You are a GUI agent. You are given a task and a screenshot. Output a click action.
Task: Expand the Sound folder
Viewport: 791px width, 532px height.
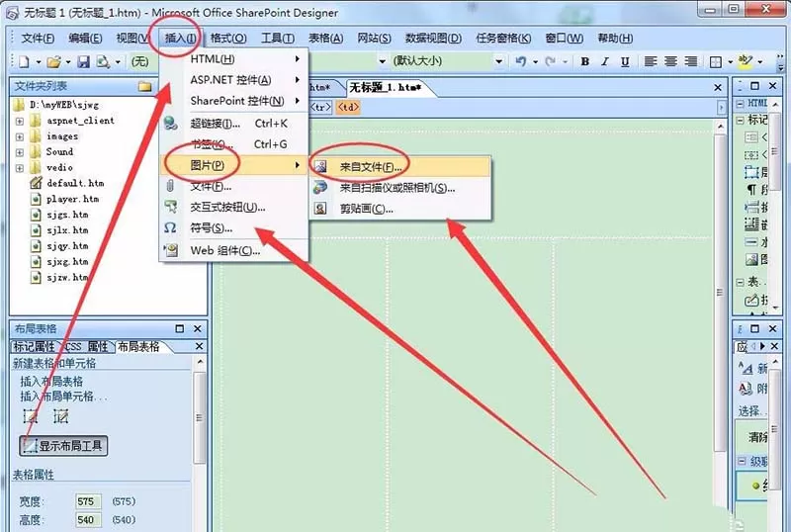[x=19, y=152]
